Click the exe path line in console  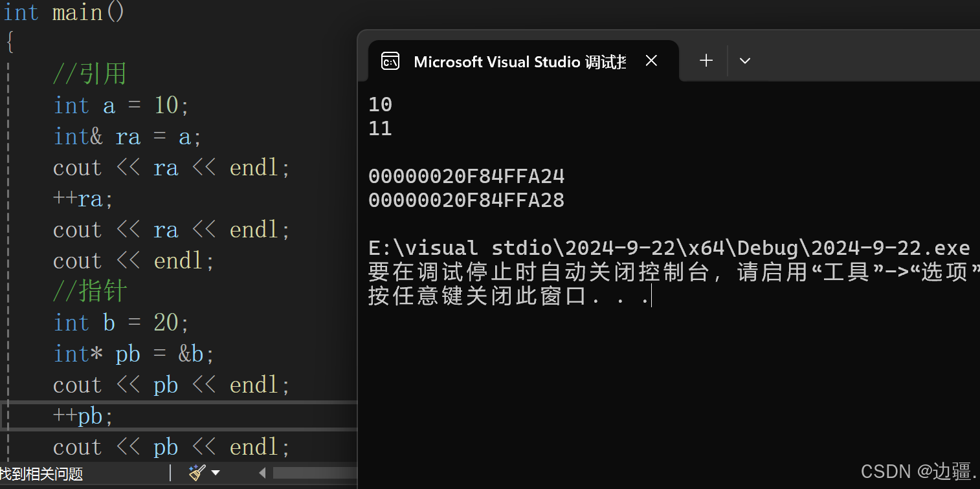click(x=669, y=248)
